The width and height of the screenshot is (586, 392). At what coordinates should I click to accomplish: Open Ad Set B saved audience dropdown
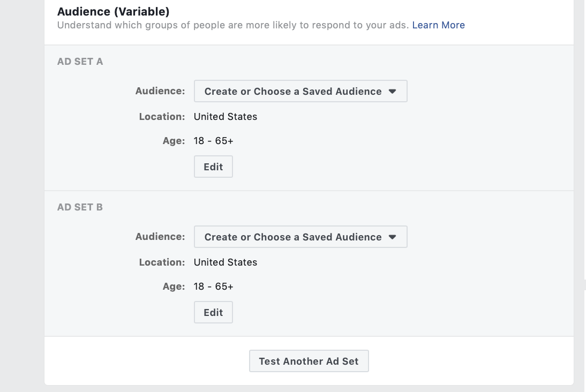tap(300, 237)
